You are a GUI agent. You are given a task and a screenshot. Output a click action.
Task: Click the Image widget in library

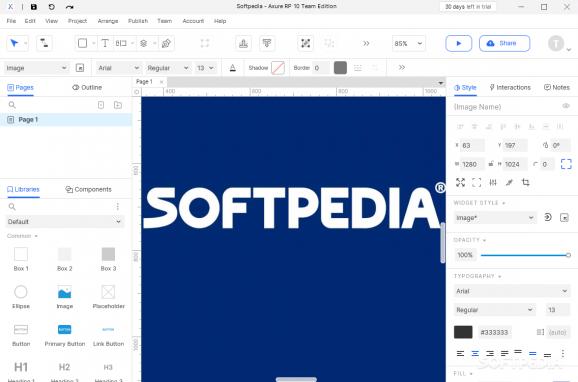[65, 297]
